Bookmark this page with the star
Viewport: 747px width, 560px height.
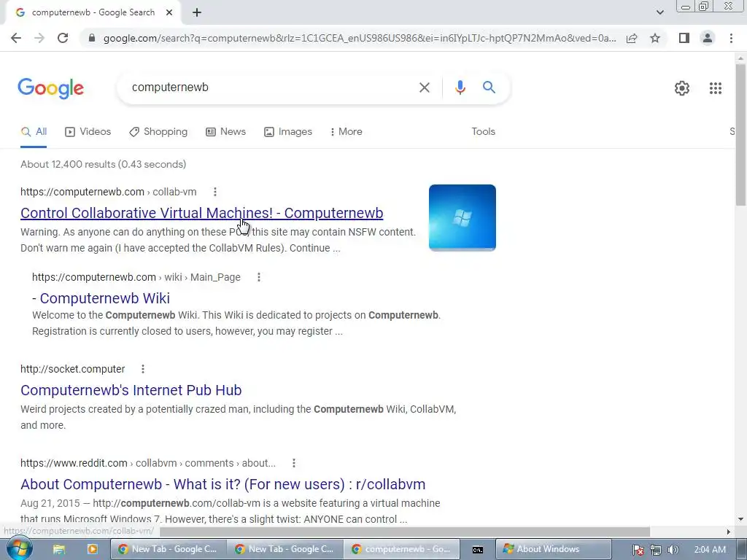[x=655, y=38]
